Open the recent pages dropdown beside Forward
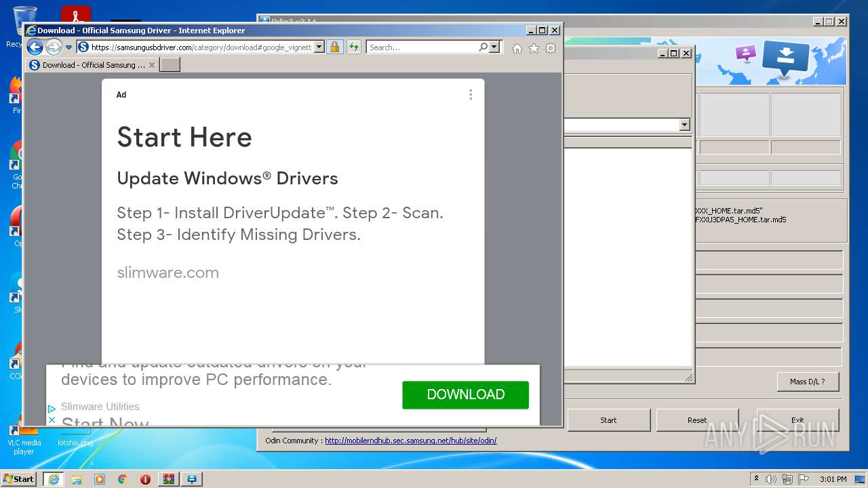Viewport: 868px width, 488px height. click(x=68, y=47)
